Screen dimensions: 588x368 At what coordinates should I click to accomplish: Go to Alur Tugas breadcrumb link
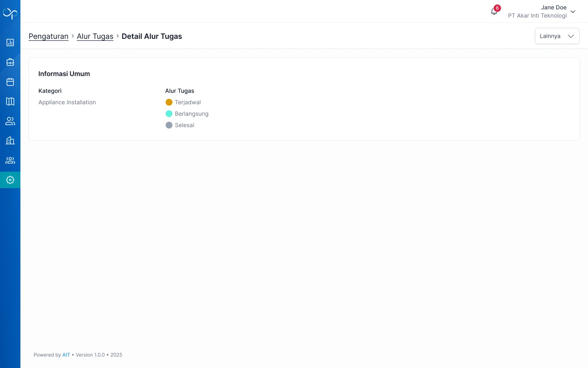click(95, 36)
